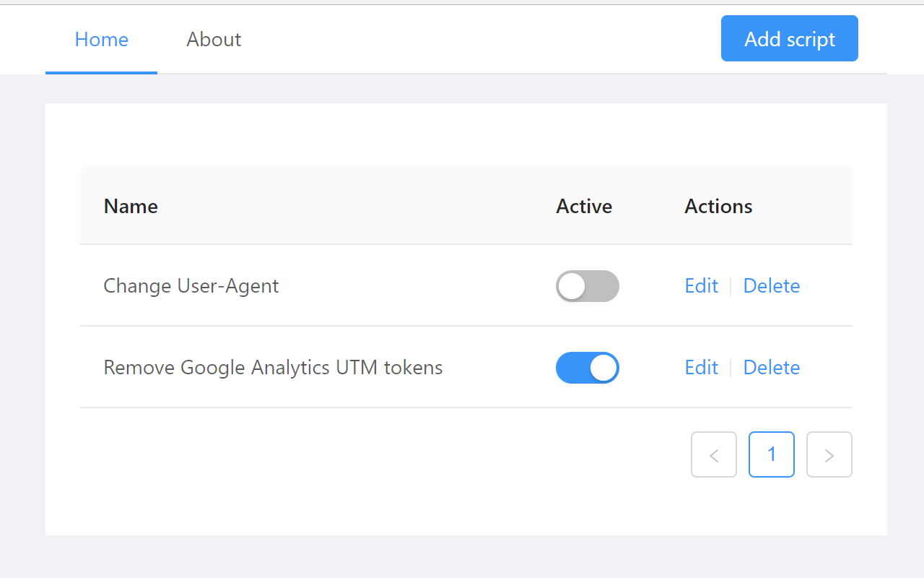Go to the previous page arrow

pos(714,454)
